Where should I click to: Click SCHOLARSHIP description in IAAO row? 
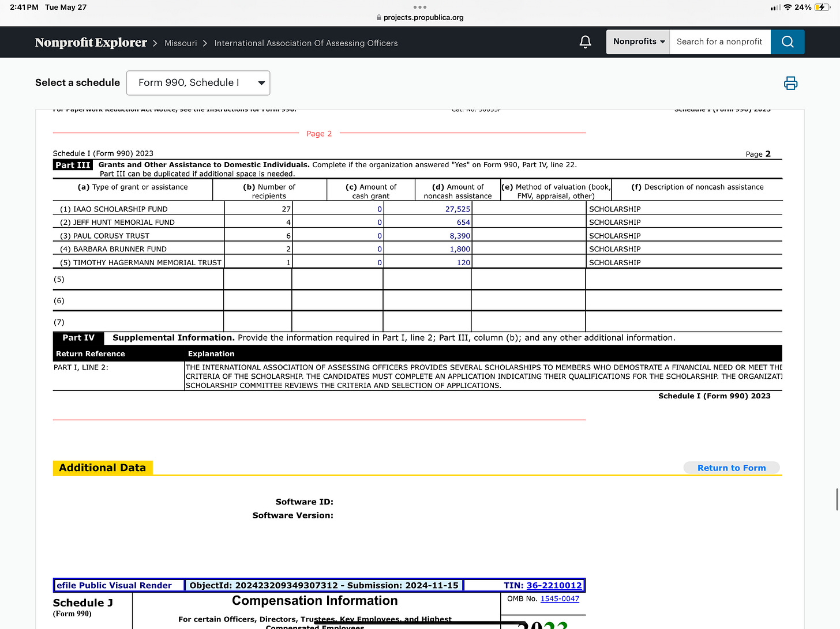coord(614,209)
